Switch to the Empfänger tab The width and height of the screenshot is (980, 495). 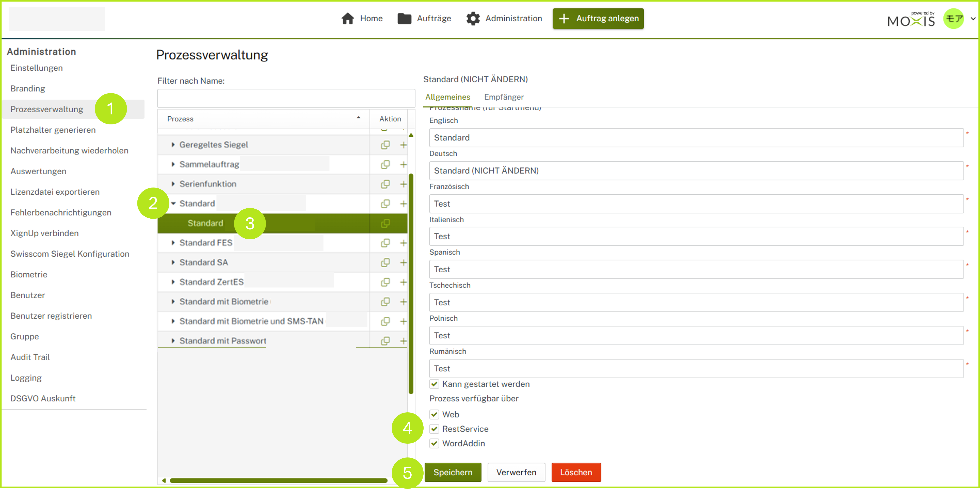(x=504, y=97)
